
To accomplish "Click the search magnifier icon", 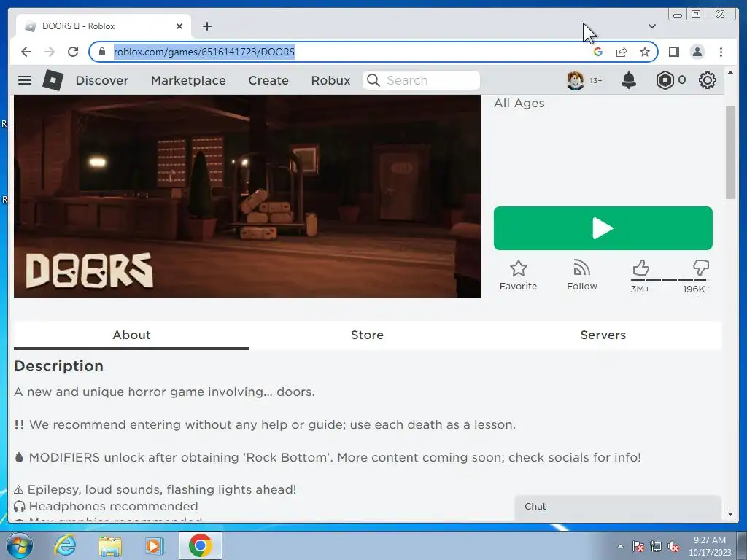I will (374, 80).
